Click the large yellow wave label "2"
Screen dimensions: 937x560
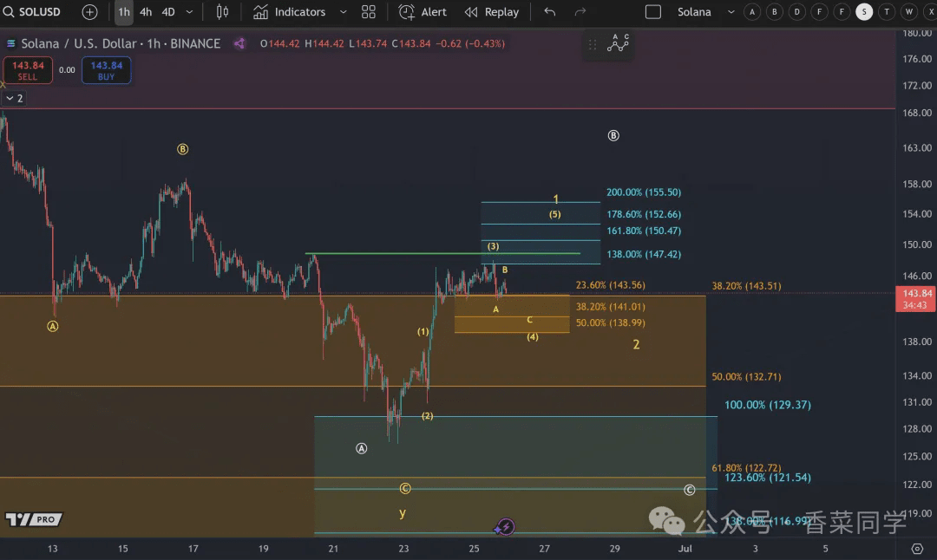637,344
